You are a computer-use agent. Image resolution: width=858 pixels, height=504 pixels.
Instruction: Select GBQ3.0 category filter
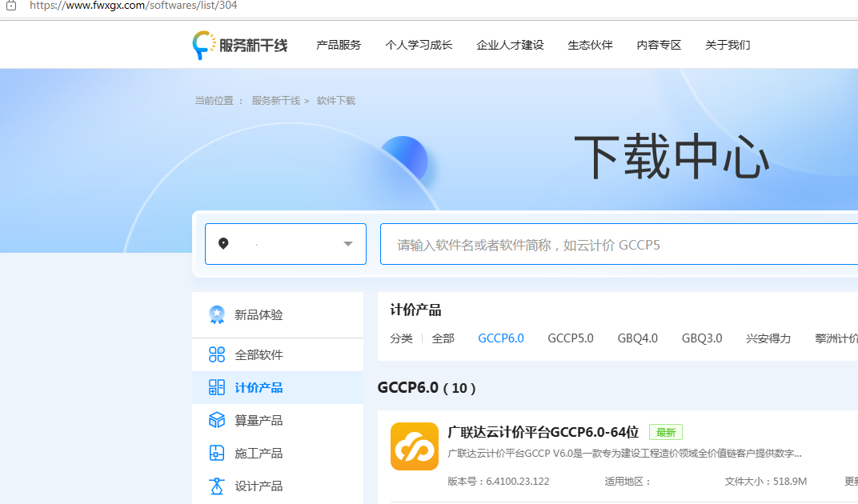pyautogui.click(x=702, y=338)
